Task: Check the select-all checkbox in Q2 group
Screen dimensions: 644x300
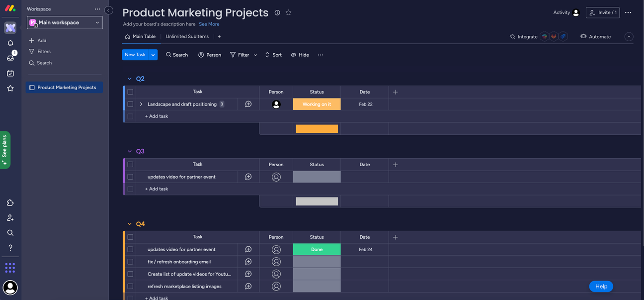Action: point(130,92)
